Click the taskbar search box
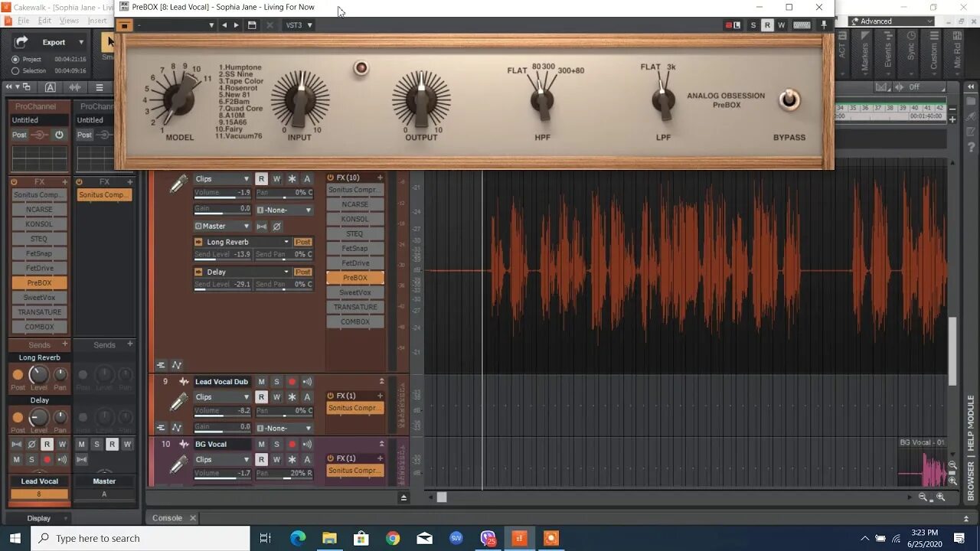Screen dimensions: 980x551 point(140,538)
